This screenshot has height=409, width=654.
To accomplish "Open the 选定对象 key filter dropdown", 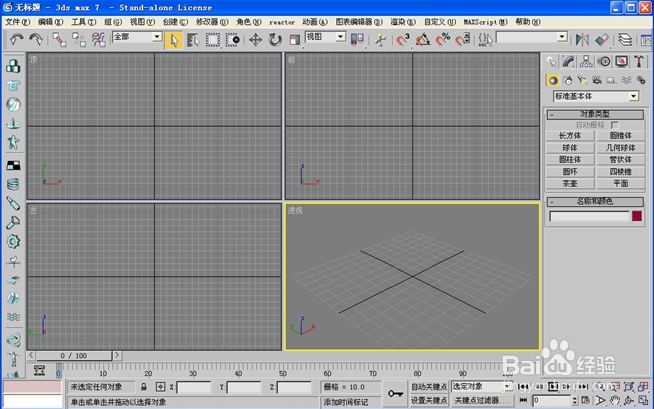I will pos(507,386).
